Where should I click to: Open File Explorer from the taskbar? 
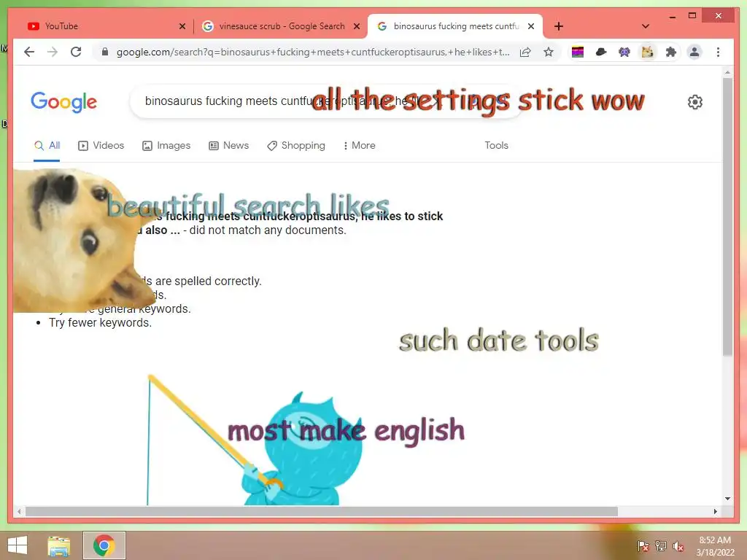pos(59,545)
